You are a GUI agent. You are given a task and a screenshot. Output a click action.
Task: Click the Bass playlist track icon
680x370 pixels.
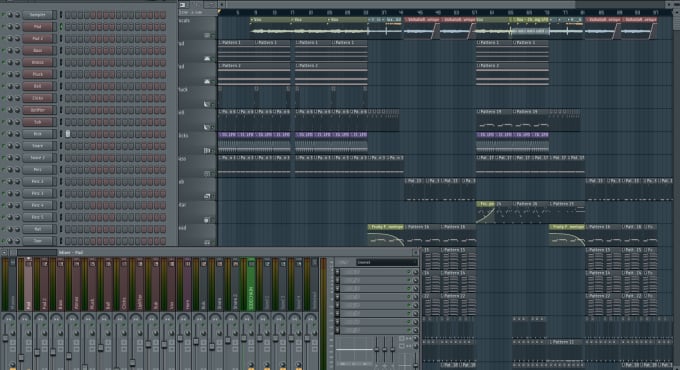pos(207,174)
